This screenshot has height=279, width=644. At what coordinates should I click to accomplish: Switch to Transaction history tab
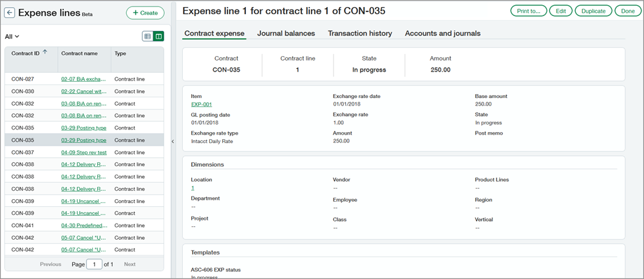(x=360, y=34)
